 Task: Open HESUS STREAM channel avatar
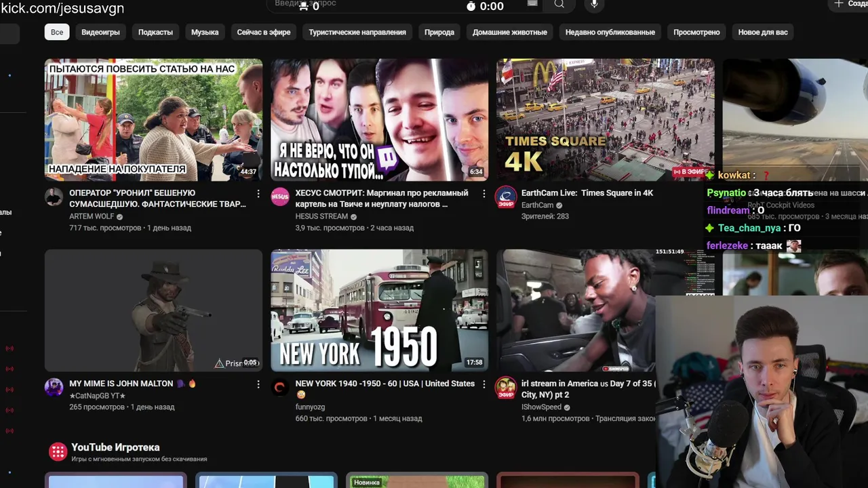click(280, 197)
